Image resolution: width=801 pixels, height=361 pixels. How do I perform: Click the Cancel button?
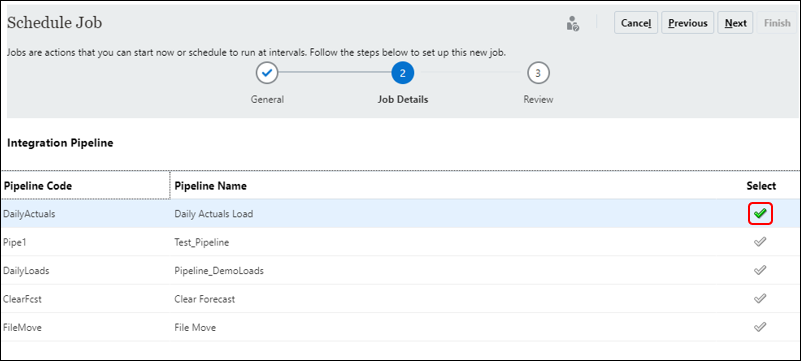coord(635,23)
